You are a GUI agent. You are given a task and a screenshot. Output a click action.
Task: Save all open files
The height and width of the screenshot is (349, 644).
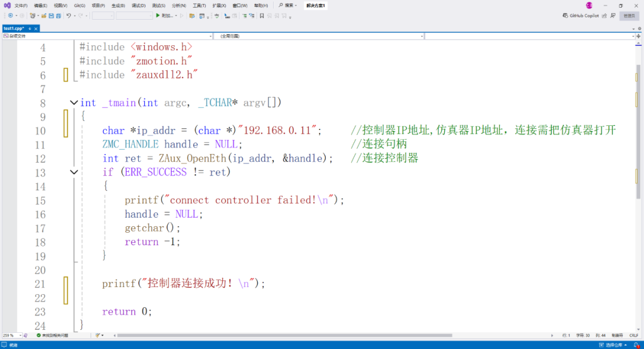[57, 16]
